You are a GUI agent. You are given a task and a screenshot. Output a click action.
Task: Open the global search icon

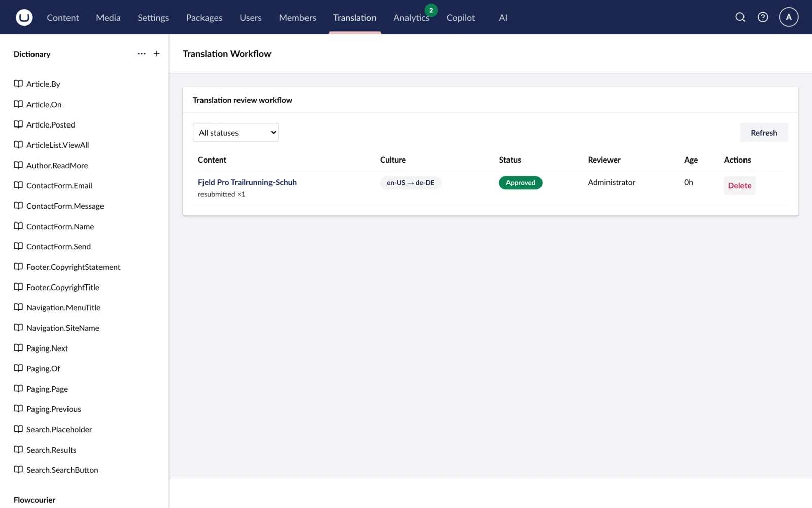[x=740, y=17]
